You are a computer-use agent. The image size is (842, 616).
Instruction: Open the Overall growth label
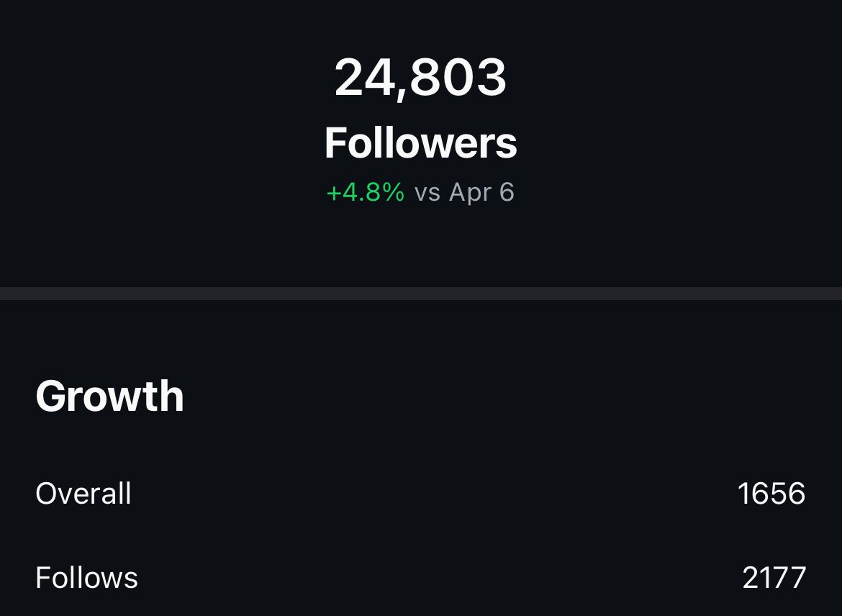point(83,493)
